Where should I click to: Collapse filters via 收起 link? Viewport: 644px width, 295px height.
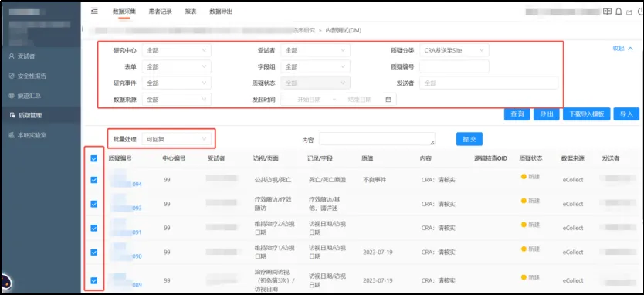(x=622, y=48)
